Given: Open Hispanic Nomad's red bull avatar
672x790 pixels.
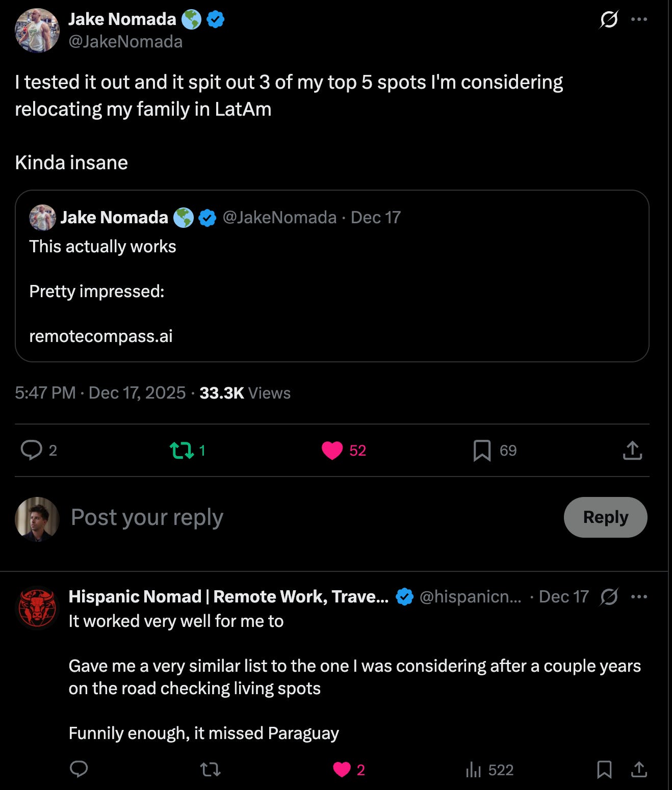Looking at the screenshot, I should [37, 608].
